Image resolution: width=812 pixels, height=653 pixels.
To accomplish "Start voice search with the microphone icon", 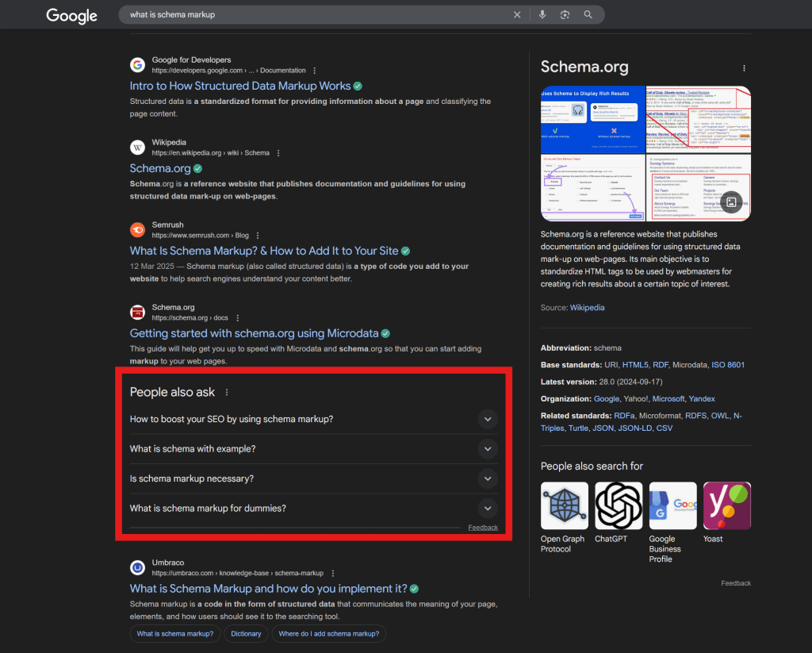I will (542, 15).
